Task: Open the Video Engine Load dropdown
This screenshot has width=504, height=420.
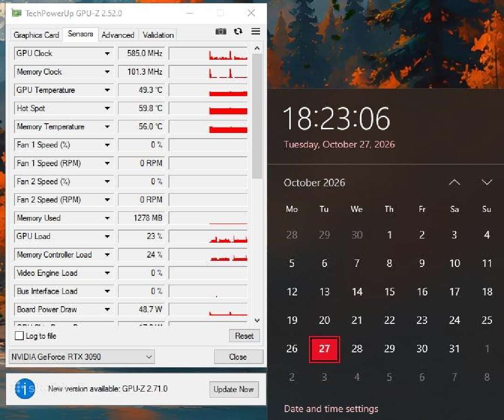Action: click(x=107, y=273)
